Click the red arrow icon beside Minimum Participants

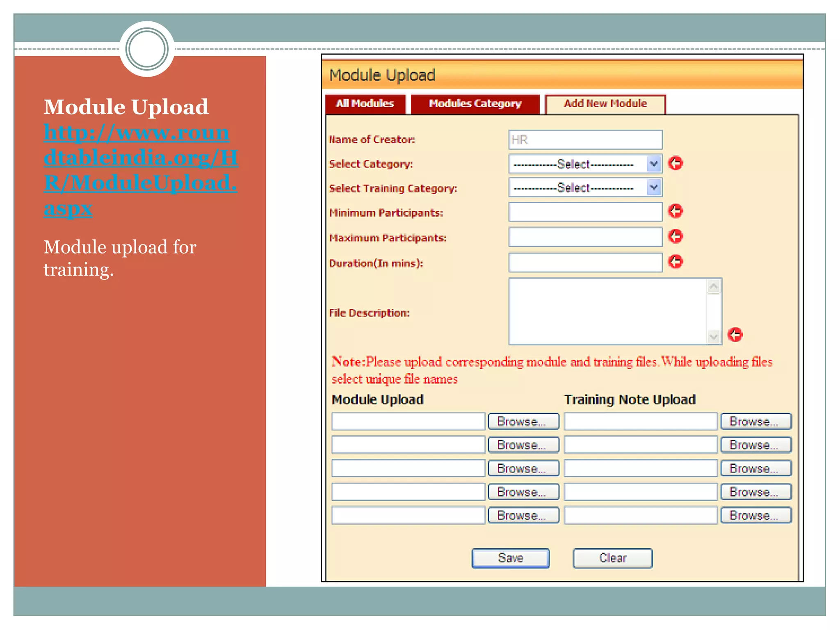click(676, 211)
